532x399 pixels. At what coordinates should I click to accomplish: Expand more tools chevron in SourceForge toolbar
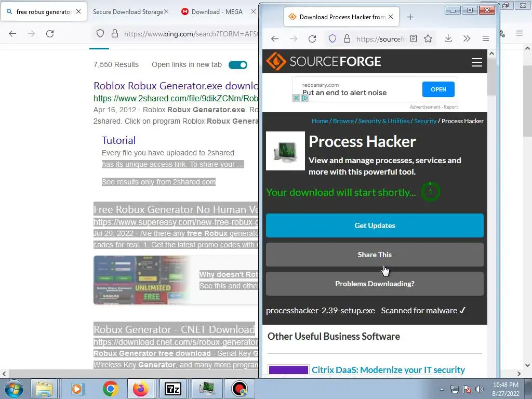[x=467, y=38]
